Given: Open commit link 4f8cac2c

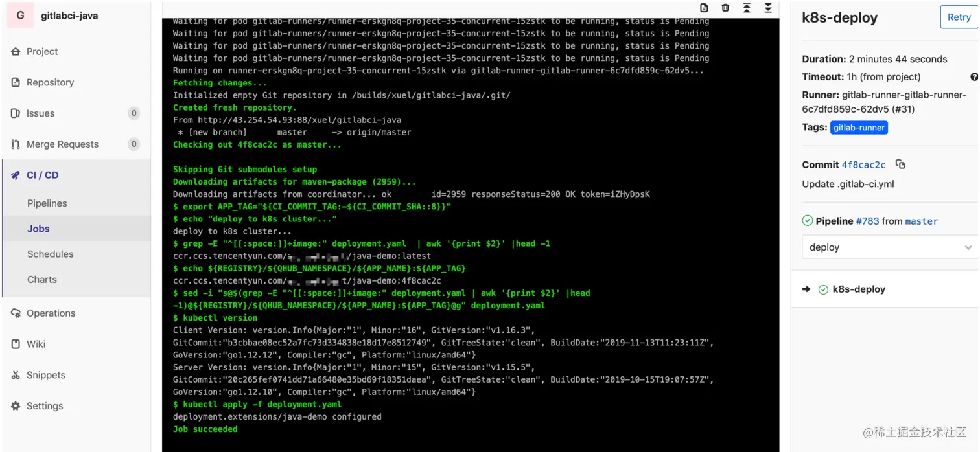Looking at the screenshot, I should click(864, 165).
